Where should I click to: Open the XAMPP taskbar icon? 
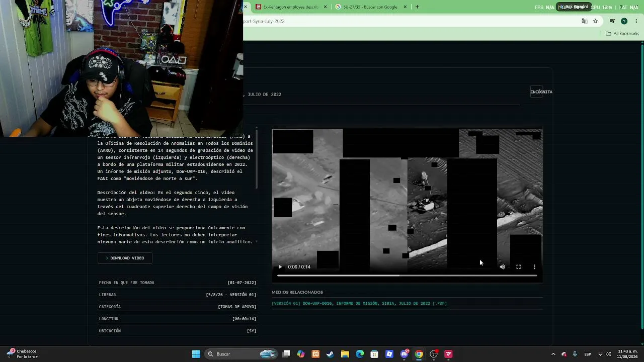315,354
